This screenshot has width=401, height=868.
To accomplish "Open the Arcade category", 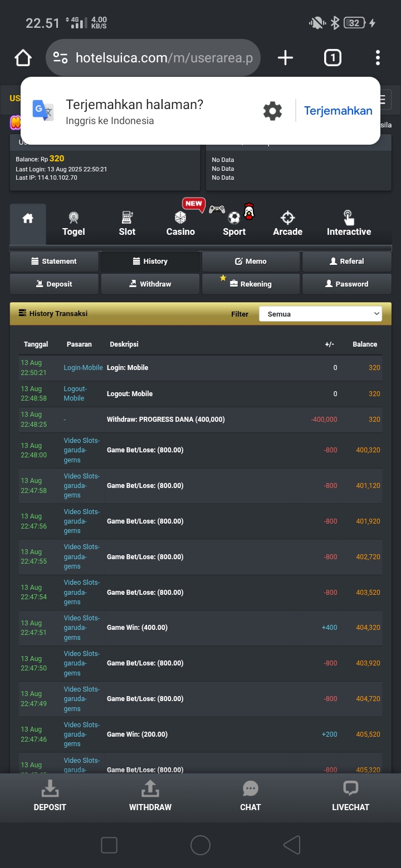I will tap(287, 224).
